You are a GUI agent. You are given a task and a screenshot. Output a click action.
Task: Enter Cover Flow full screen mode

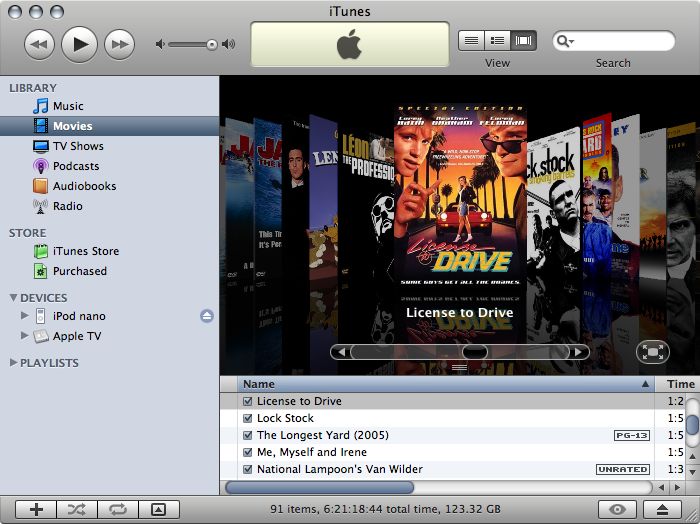(652, 352)
